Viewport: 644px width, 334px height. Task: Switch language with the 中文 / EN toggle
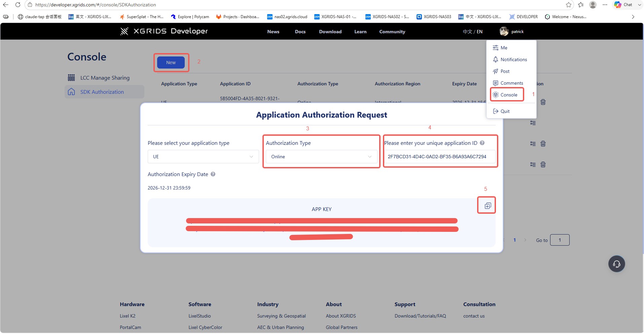coord(472,32)
